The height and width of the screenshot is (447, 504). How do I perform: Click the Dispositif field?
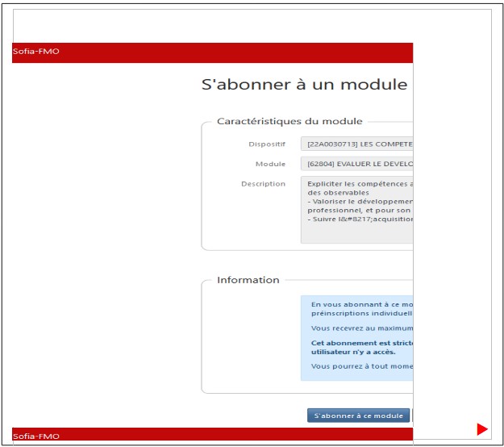point(357,144)
